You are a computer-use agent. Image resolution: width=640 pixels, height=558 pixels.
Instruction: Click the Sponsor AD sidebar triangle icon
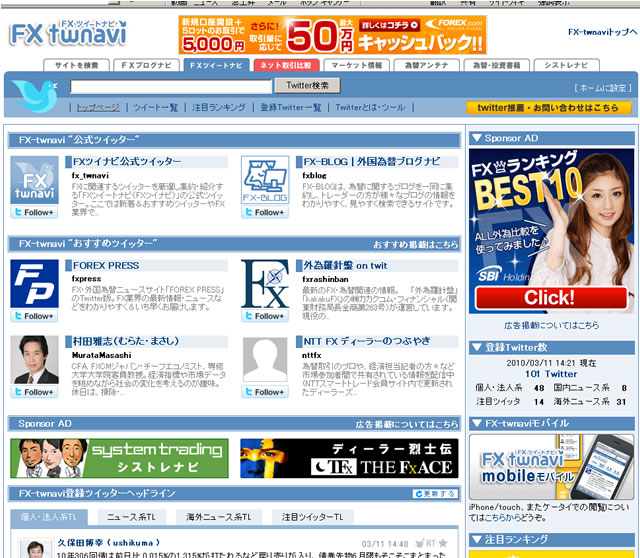[476, 138]
